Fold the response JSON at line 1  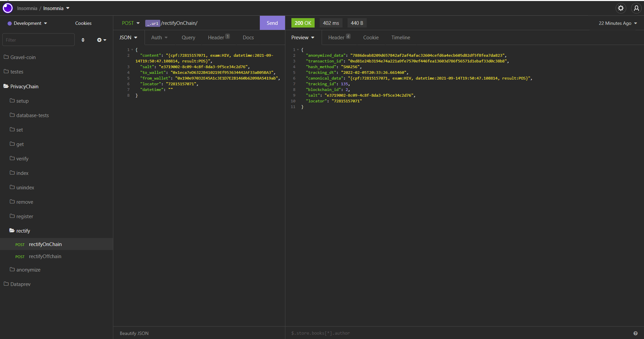[x=298, y=50]
